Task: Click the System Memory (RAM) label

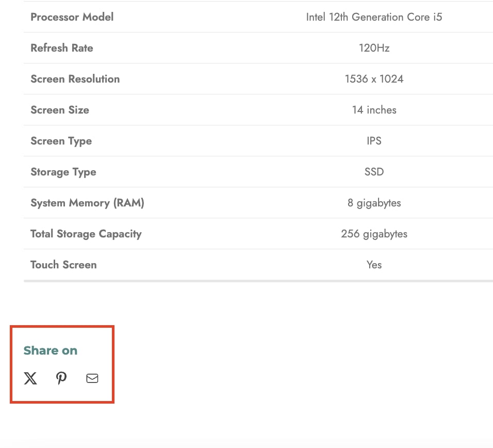Action: [x=87, y=203]
